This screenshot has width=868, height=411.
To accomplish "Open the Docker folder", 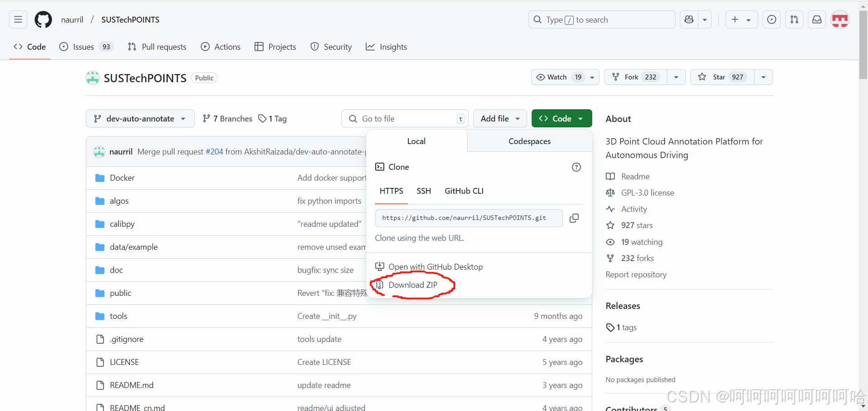I will pos(122,178).
